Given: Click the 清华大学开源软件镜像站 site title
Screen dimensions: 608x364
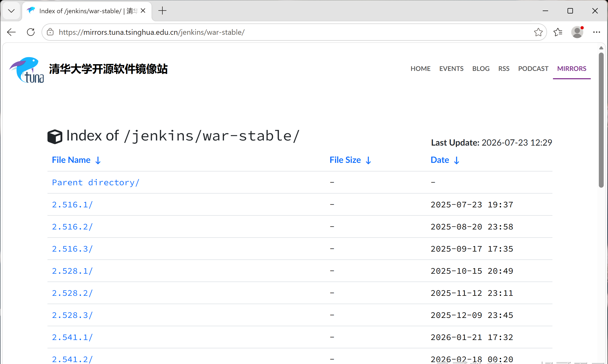Looking at the screenshot, I should point(108,69).
